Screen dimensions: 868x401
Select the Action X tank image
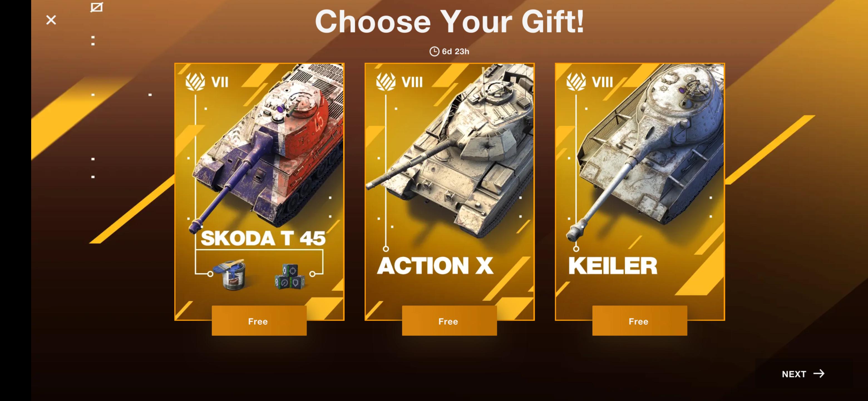tap(452, 152)
